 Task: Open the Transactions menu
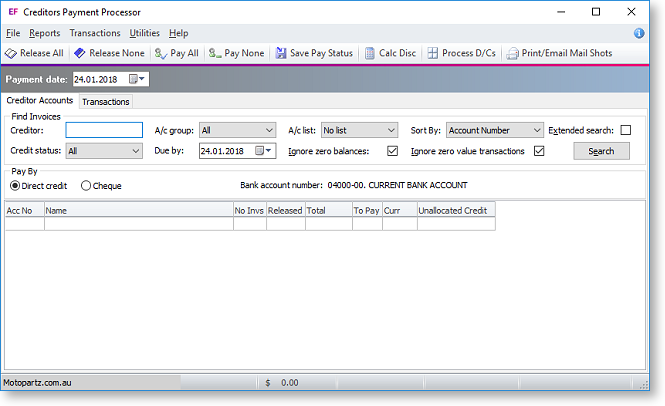(x=95, y=33)
